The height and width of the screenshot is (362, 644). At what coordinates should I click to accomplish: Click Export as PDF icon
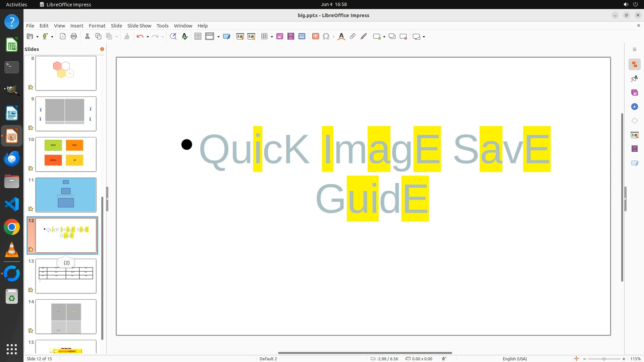(63, 37)
